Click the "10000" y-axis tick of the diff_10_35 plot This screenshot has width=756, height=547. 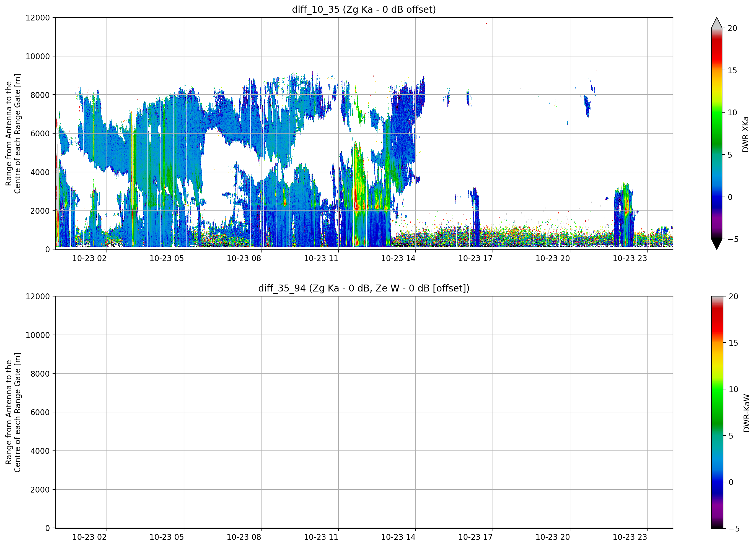point(38,56)
